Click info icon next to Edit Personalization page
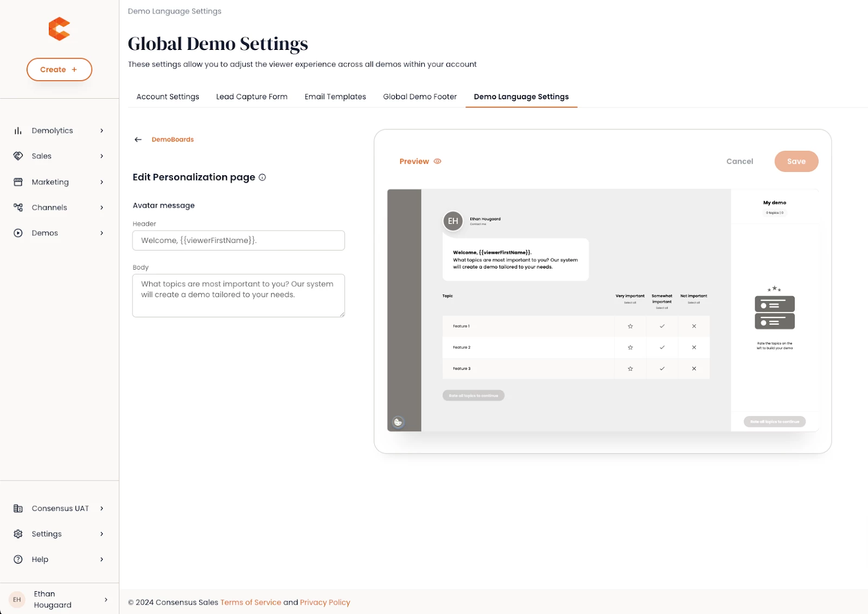This screenshot has width=868, height=614. point(263,177)
